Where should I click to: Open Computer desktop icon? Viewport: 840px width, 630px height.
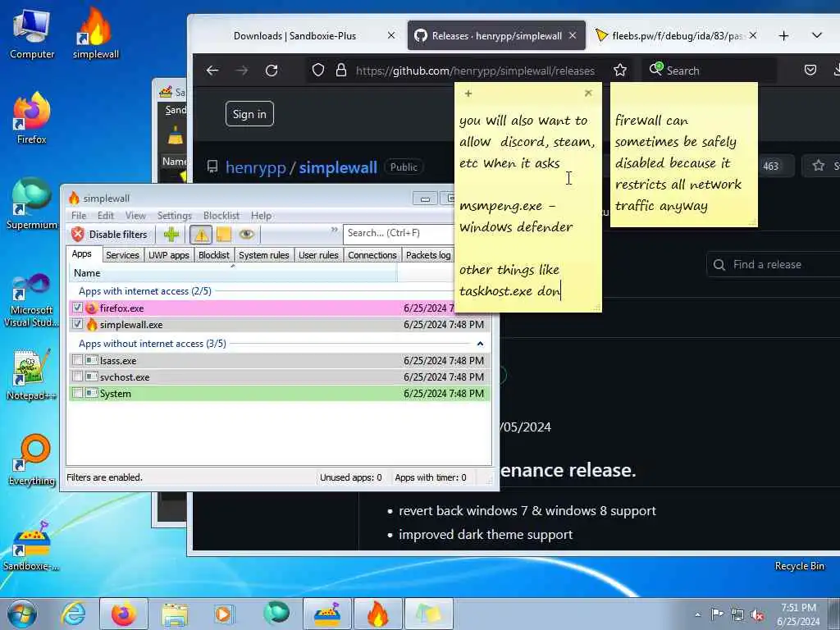click(32, 33)
